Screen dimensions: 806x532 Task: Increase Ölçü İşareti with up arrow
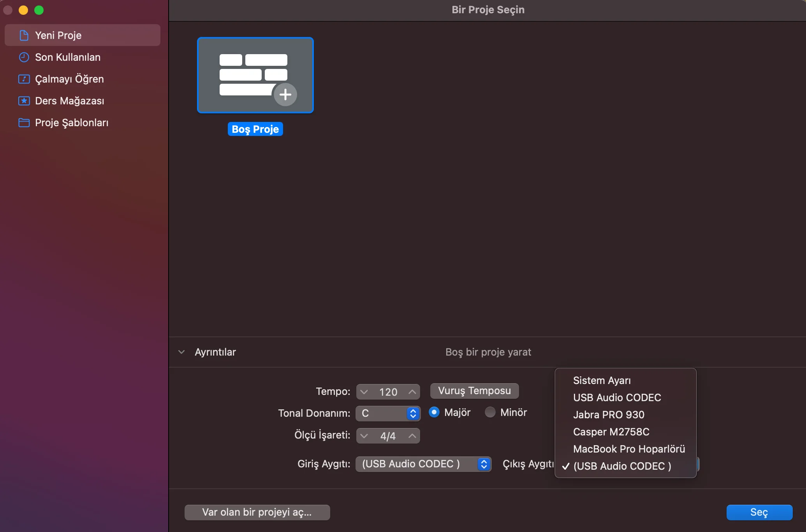[412, 436]
